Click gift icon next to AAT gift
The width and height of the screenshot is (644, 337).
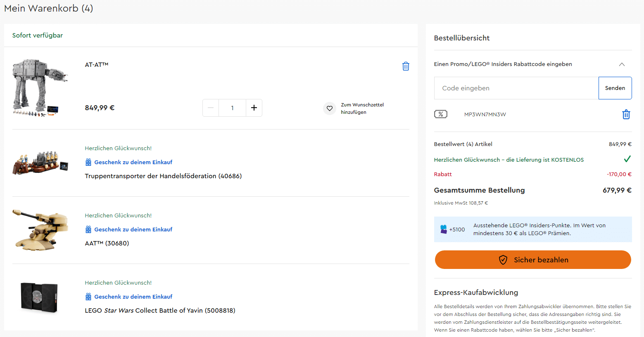88,229
